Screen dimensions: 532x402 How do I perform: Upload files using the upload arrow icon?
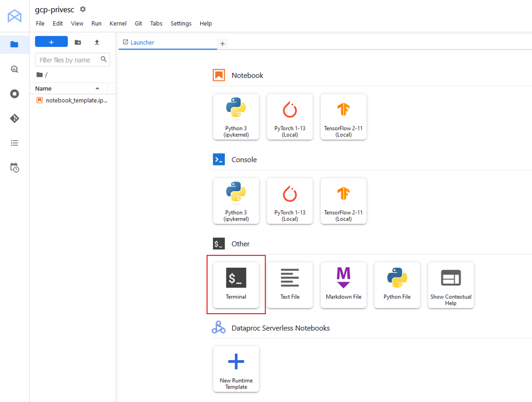[97, 42]
